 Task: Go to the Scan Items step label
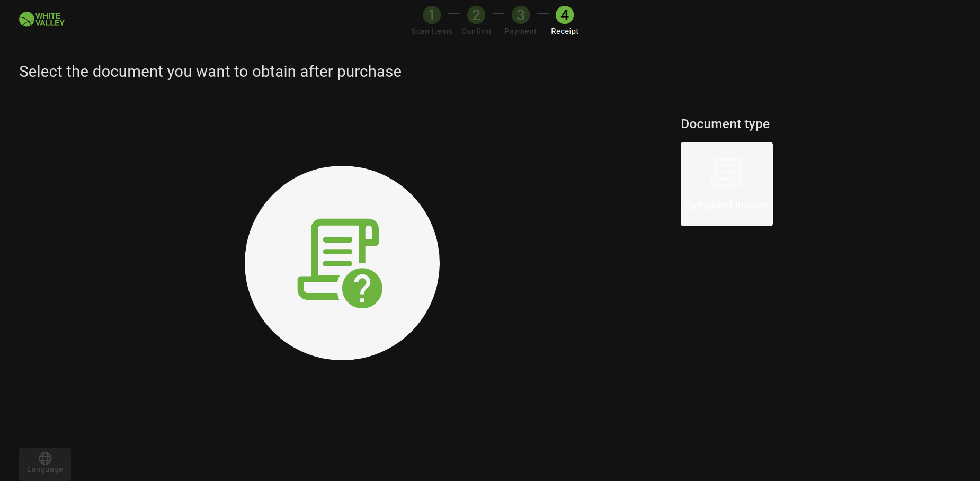click(x=432, y=31)
